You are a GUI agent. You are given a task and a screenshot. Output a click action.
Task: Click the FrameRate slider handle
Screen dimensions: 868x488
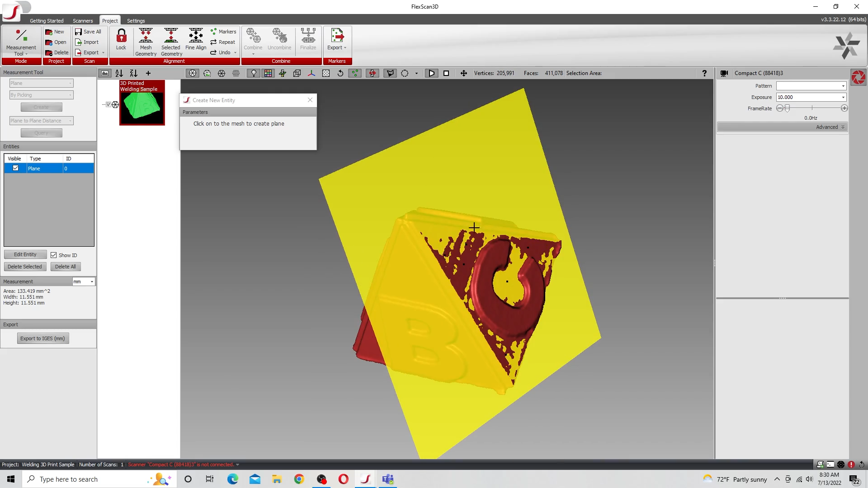click(788, 108)
